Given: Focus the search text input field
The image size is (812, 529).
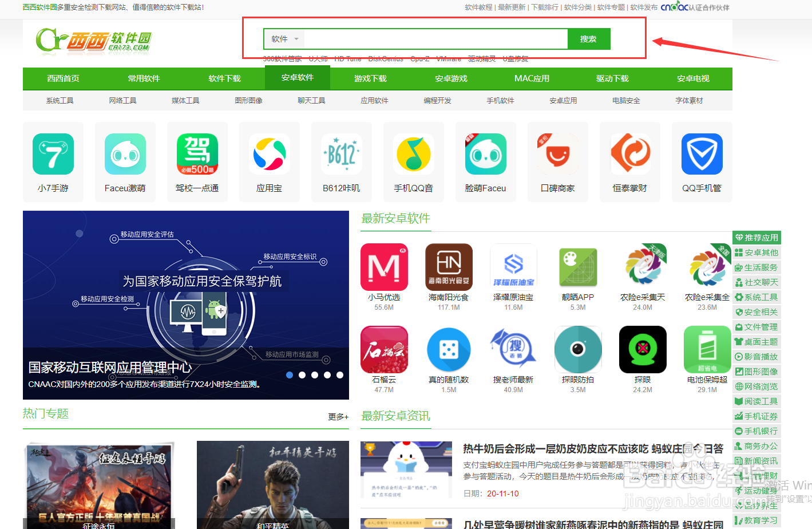Looking at the screenshot, I should pos(435,39).
